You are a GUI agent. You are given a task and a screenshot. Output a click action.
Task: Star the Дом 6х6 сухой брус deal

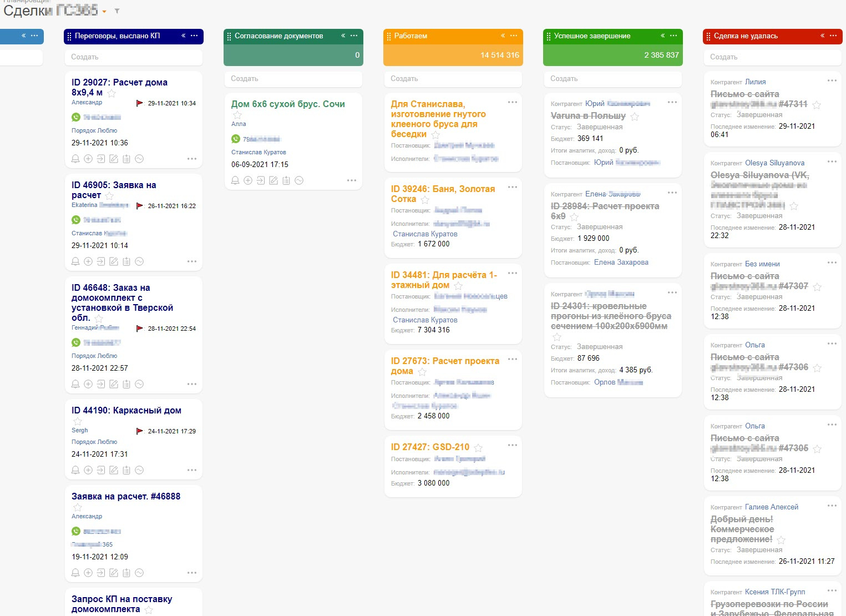tap(237, 115)
